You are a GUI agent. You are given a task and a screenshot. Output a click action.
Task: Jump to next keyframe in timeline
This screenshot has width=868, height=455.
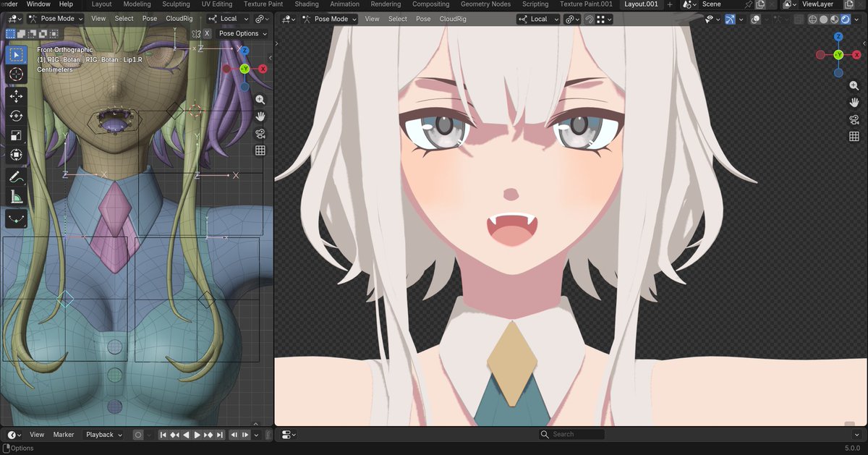(208, 435)
